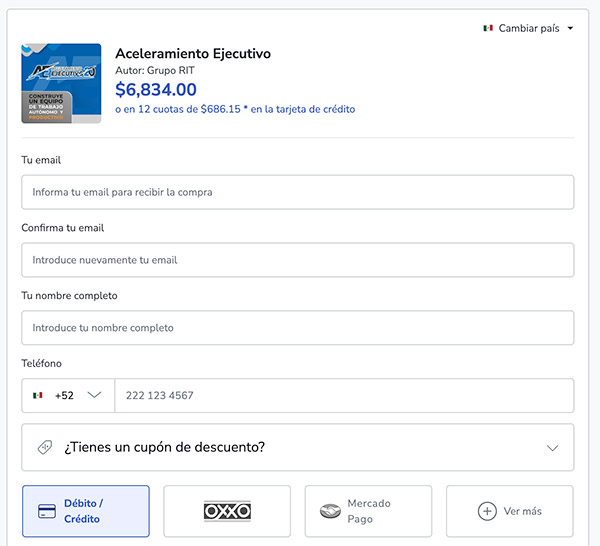Select Mercado Pago payment method
The width and height of the screenshot is (600, 546).
point(368,511)
